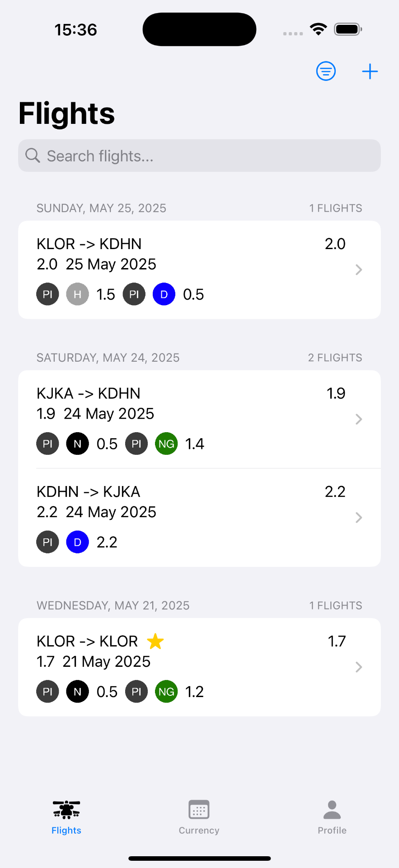Switch to the Currency tab

click(199, 817)
